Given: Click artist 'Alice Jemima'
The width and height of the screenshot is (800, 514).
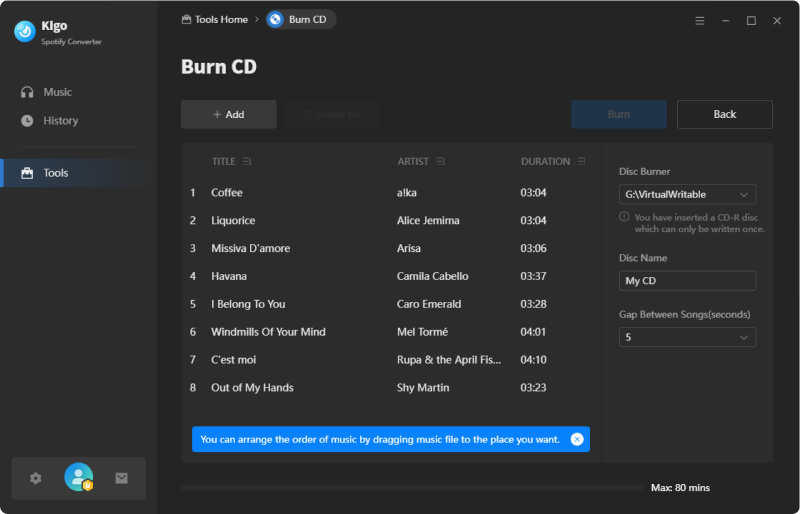Looking at the screenshot, I should click(x=428, y=221).
